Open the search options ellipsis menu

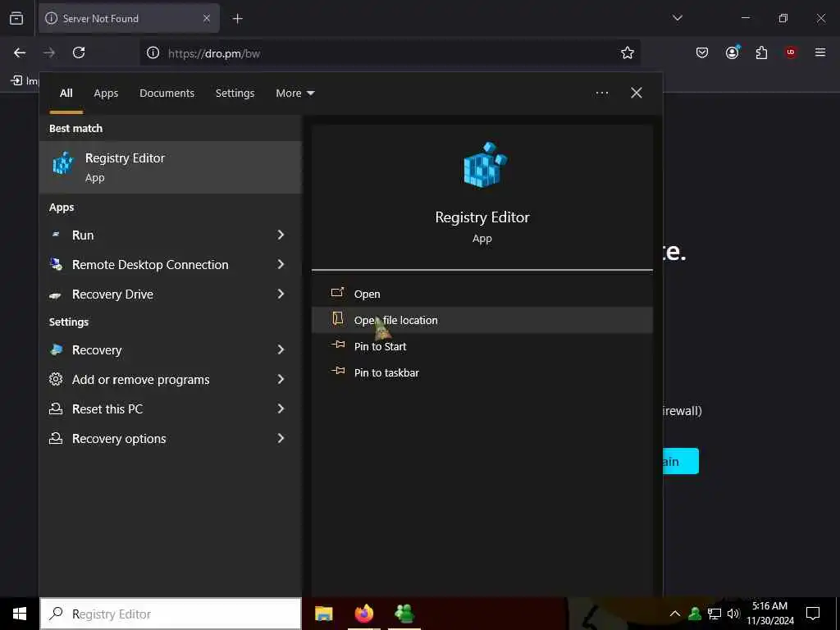click(x=602, y=93)
